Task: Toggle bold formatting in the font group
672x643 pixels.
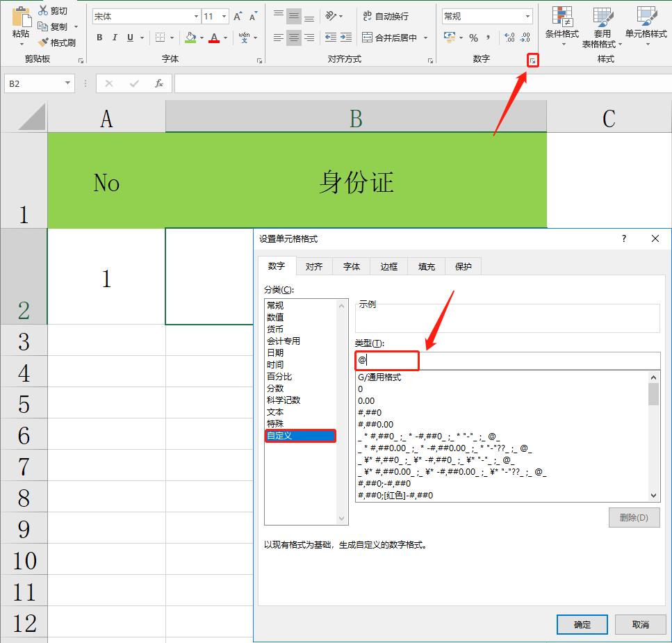Action: [99, 38]
